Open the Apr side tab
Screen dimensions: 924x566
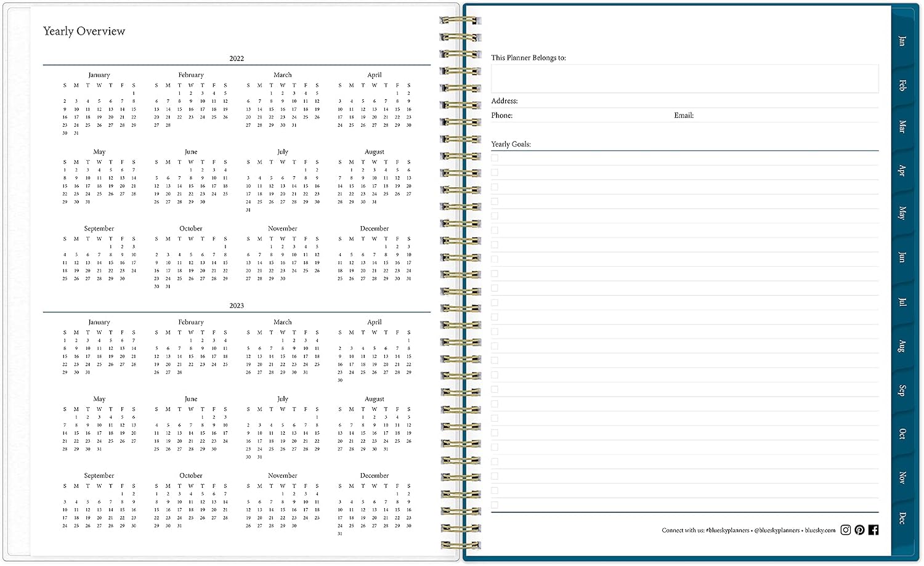902,170
